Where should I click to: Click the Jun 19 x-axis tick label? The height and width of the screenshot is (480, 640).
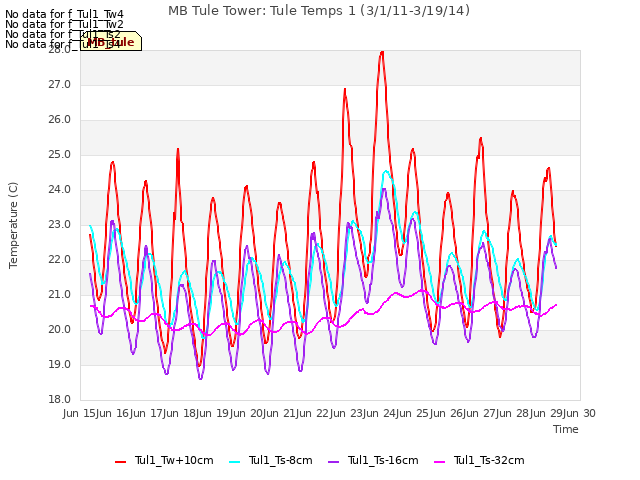[x=214, y=413]
